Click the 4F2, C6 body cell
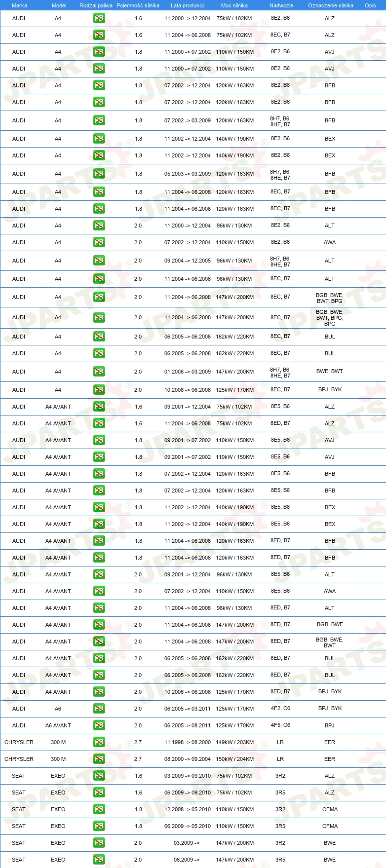 coord(280,708)
